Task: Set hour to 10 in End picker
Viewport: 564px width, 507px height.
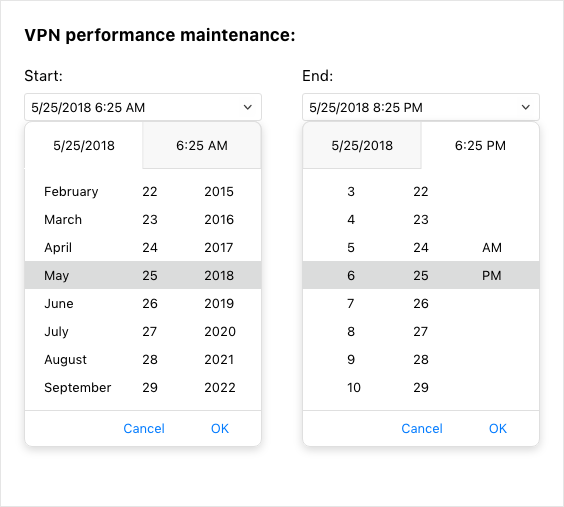Action: [x=354, y=388]
